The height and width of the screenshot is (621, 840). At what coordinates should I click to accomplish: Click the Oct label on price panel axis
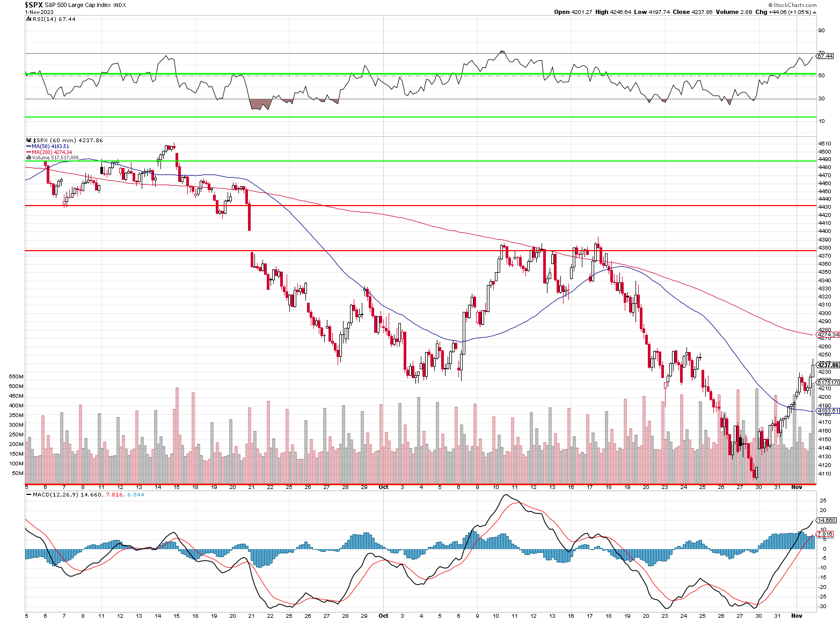point(383,487)
